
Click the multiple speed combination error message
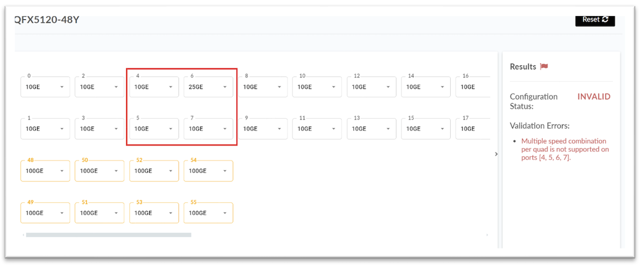coord(565,149)
